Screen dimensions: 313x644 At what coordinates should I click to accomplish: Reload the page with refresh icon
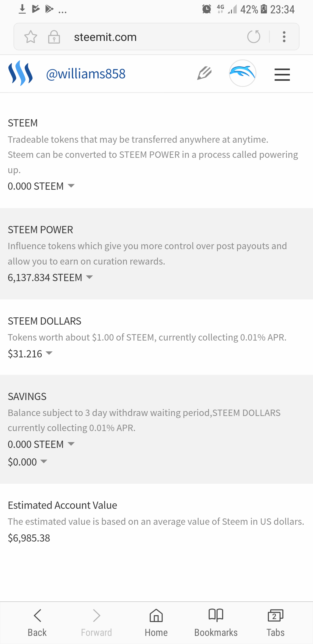[254, 37]
